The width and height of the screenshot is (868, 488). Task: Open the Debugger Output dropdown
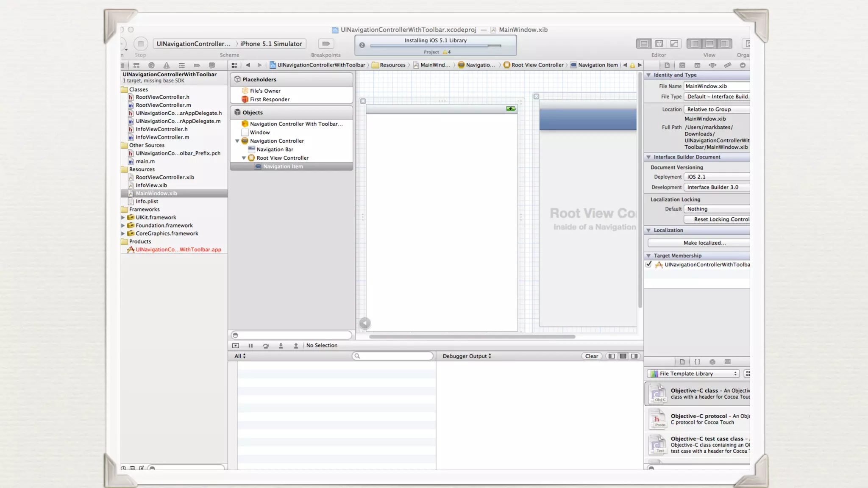point(467,356)
